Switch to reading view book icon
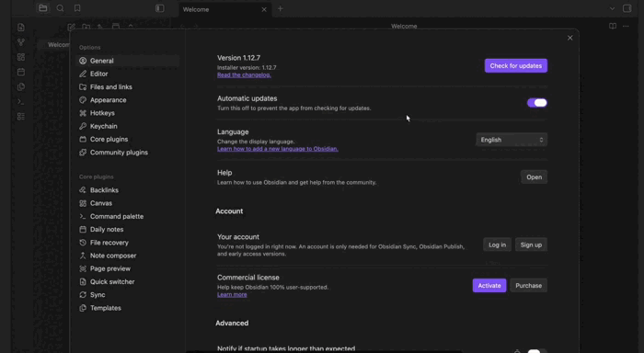This screenshot has width=644, height=353. (x=613, y=26)
